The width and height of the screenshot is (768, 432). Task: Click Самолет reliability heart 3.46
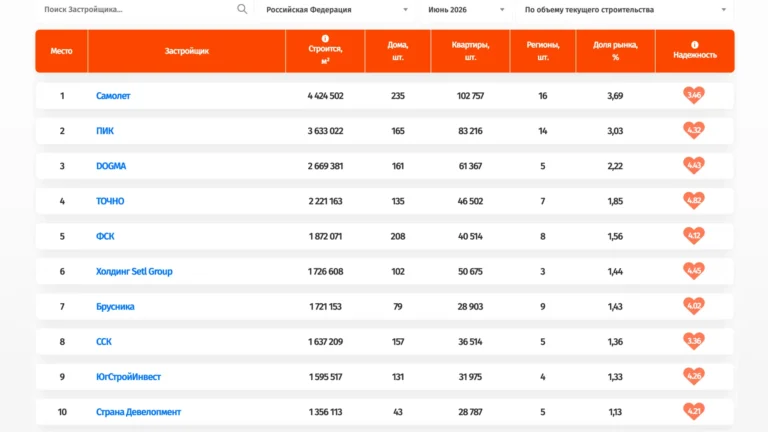click(x=694, y=95)
